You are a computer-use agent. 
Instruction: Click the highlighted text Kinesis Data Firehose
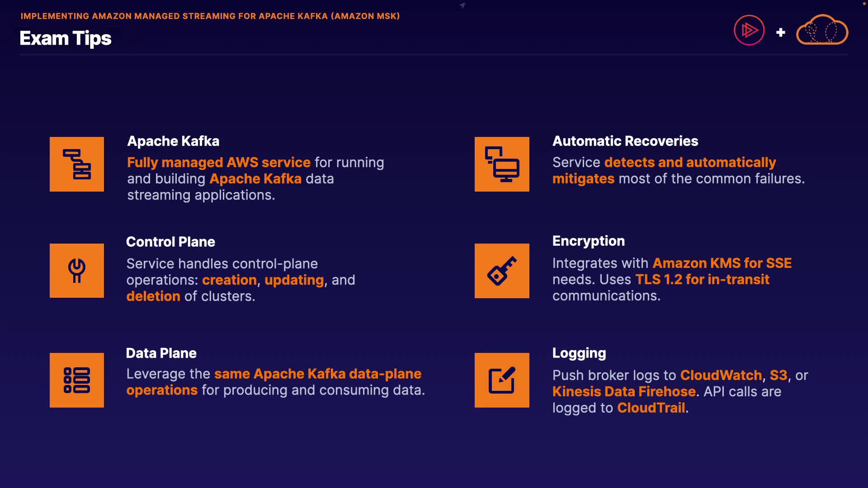(624, 391)
